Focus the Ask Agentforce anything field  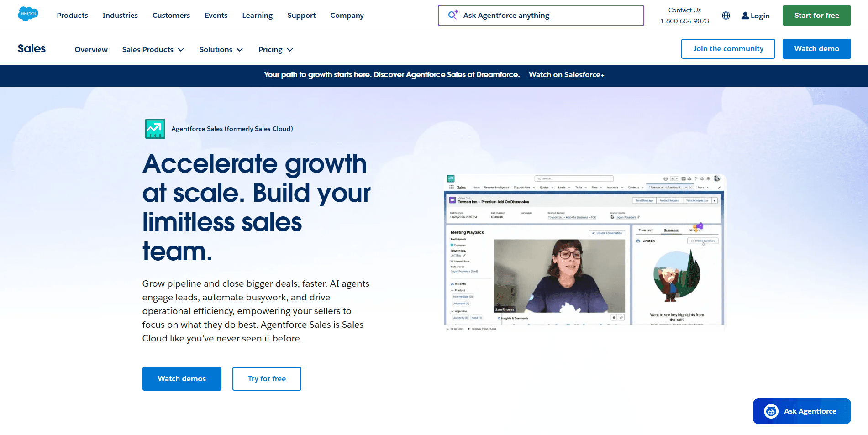pyautogui.click(x=541, y=16)
